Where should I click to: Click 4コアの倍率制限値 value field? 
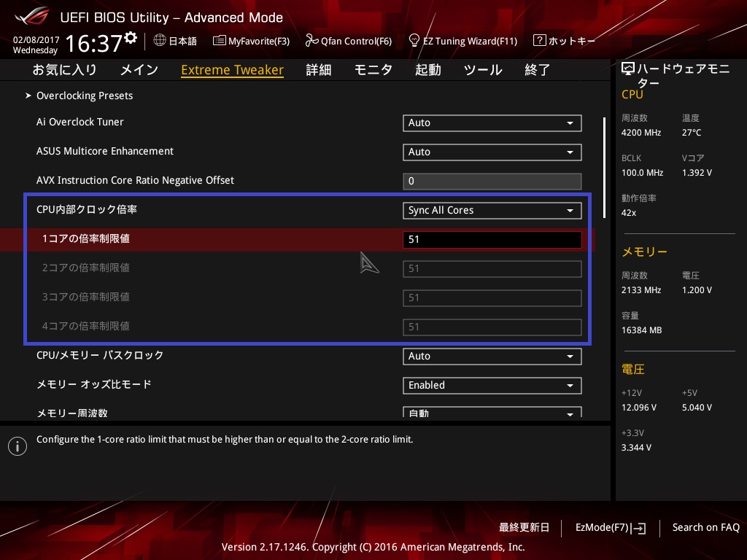coord(492,327)
